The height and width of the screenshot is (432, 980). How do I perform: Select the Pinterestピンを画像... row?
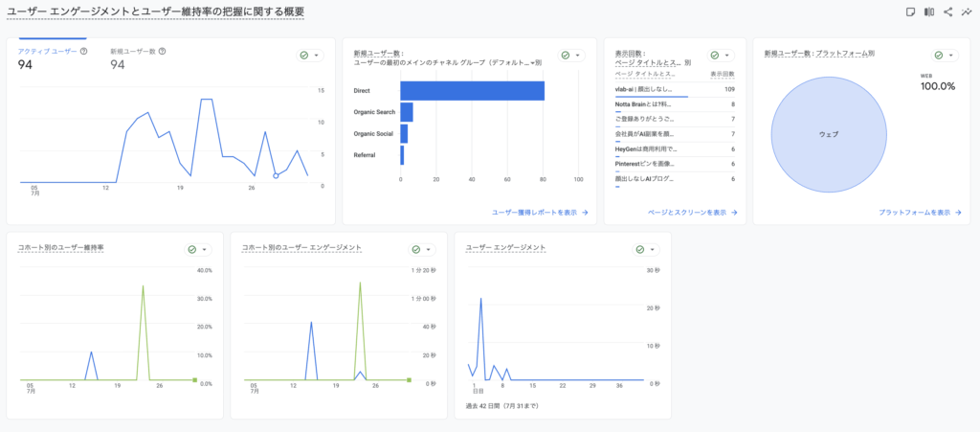(675, 165)
